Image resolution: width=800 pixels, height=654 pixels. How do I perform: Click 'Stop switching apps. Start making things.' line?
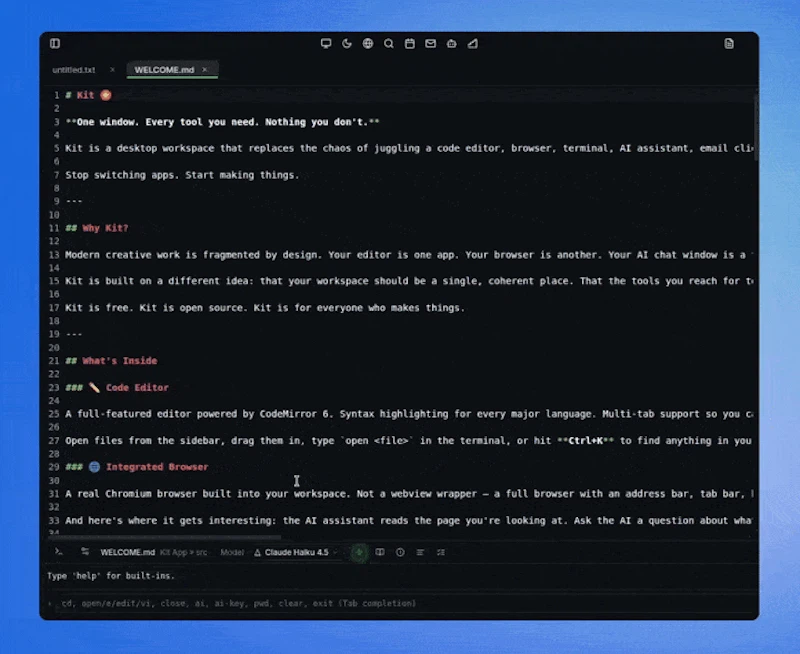coord(182,175)
